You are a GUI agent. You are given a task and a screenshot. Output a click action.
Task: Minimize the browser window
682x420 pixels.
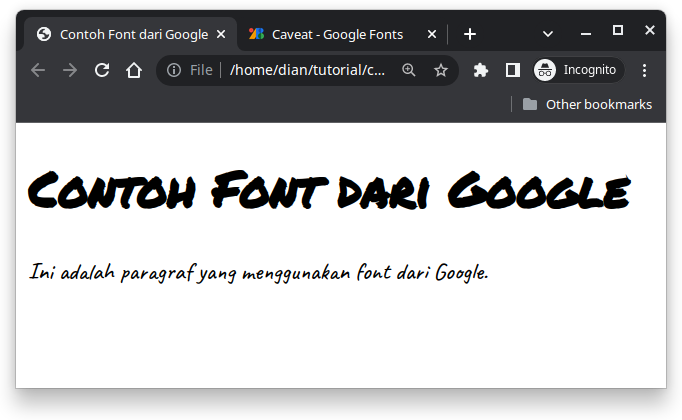(585, 34)
